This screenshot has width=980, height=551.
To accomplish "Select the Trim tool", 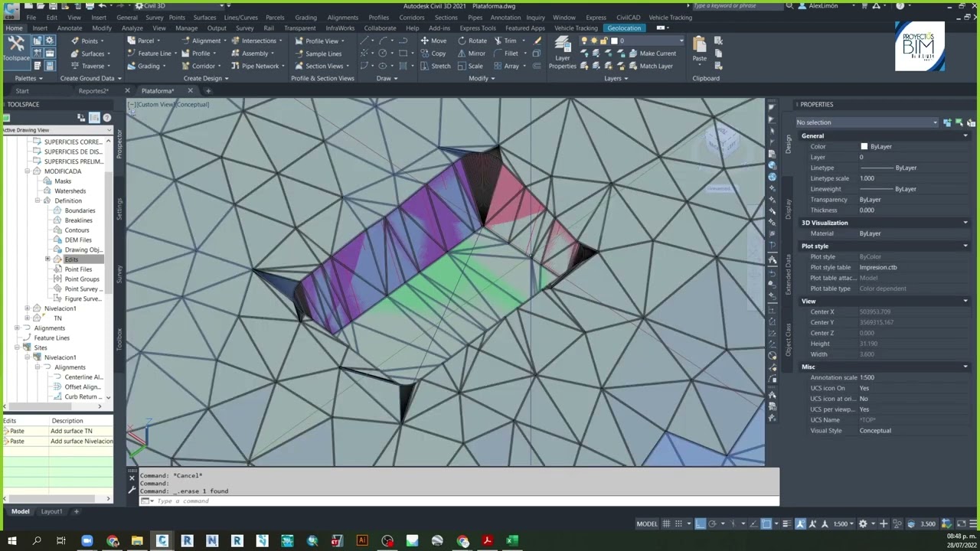I will click(505, 41).
